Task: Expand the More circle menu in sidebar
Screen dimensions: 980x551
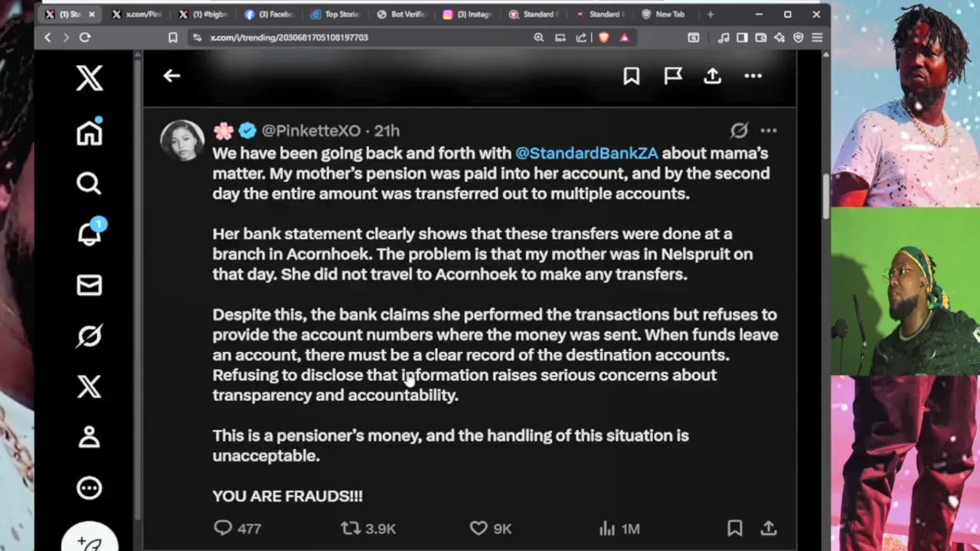Action: pyautogui.click(x=90, y=488)
